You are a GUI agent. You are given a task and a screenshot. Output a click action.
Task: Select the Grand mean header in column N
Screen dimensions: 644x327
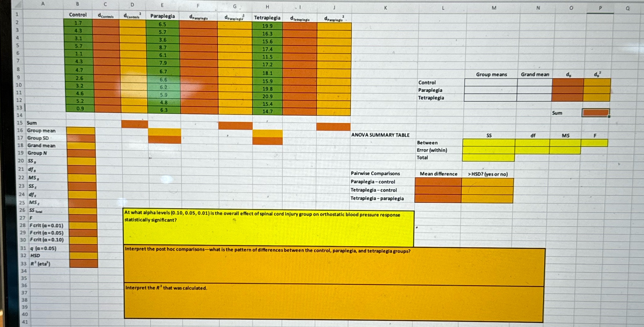tap(535, 74)
